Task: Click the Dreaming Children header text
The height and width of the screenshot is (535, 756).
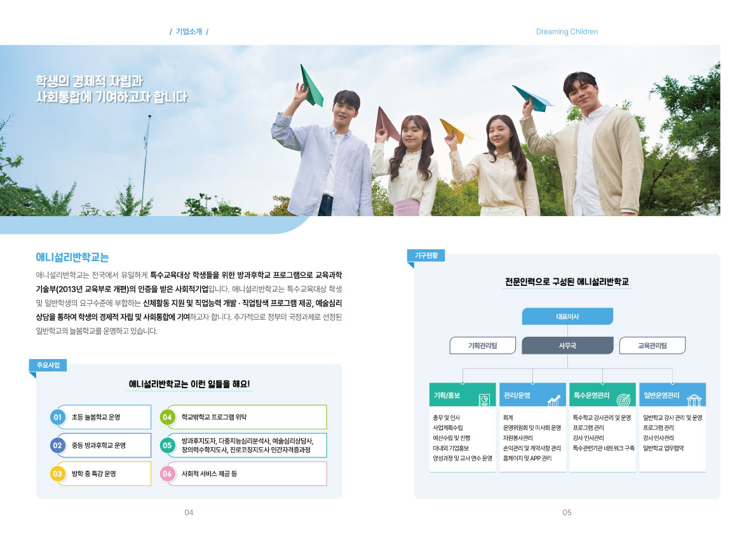Action: pyautogui.click(x=567, y=32)
